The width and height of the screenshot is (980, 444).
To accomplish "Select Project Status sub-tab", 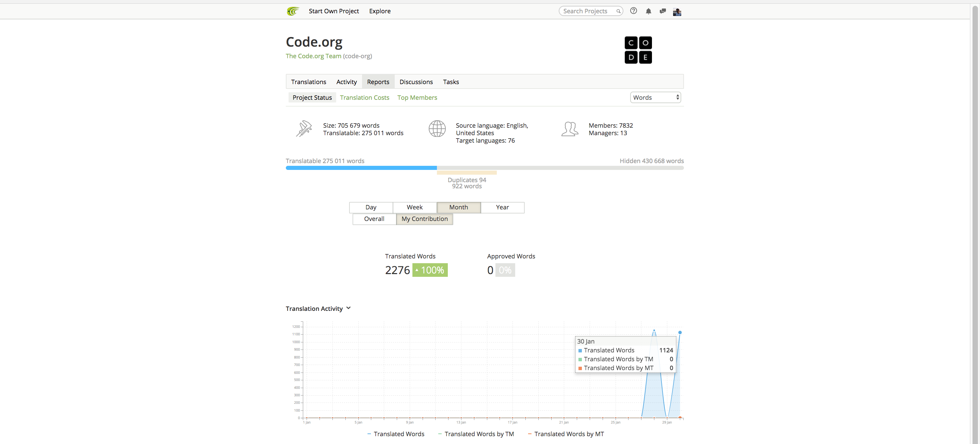I will (x=312, y=97).
